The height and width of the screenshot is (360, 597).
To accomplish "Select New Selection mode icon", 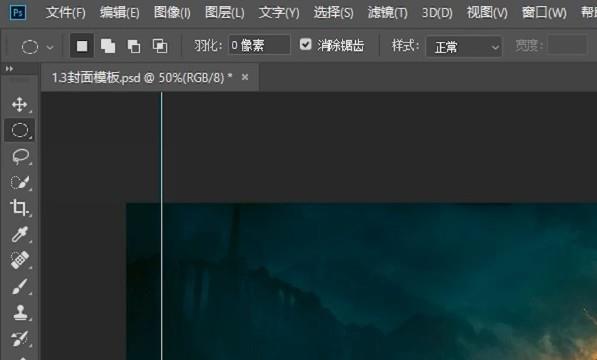I will (x=82, y=46).
